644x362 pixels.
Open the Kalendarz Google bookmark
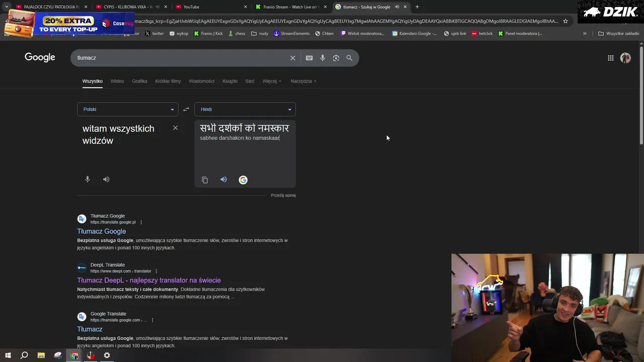point(415,34)
